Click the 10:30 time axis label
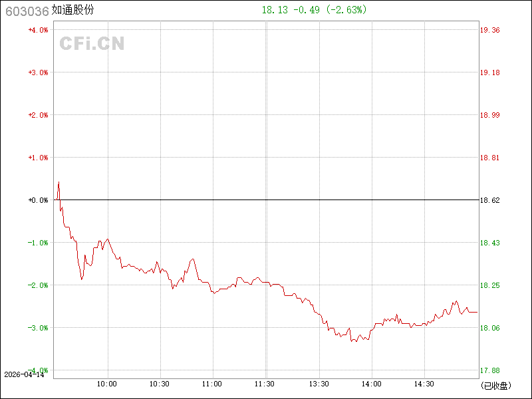Viewport: 532px width, 399px height. 160,384
